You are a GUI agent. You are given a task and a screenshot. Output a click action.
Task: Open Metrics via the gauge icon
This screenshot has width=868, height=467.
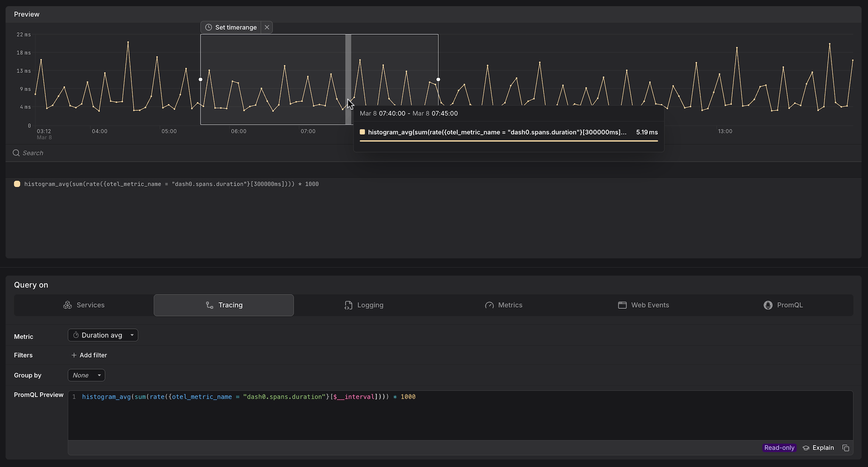(x=489, y=305)
